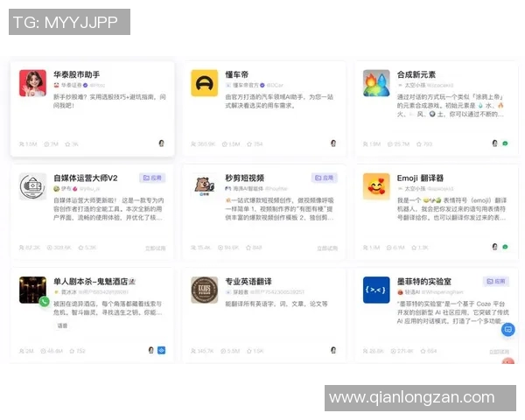Screen dimensions: 525x420
Task: Click the 懂车帝官方 author name
Action: click(245, 85)
